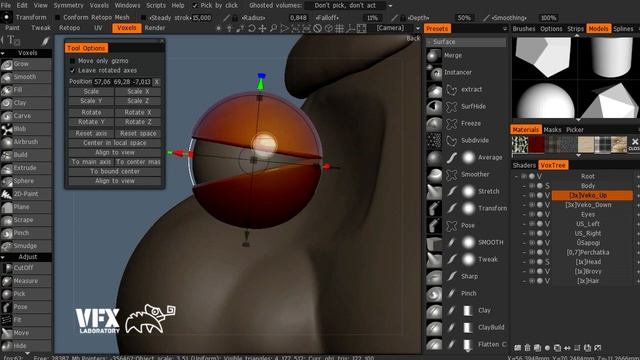Viewport: 640px width, 360px height.
Task: Toggle the Pick by click checkbox
Action: [195, 6]
